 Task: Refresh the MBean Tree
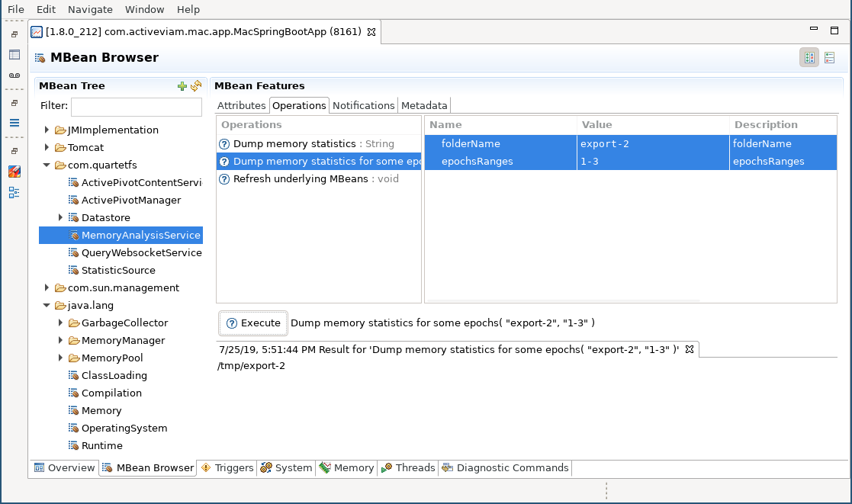195,85
